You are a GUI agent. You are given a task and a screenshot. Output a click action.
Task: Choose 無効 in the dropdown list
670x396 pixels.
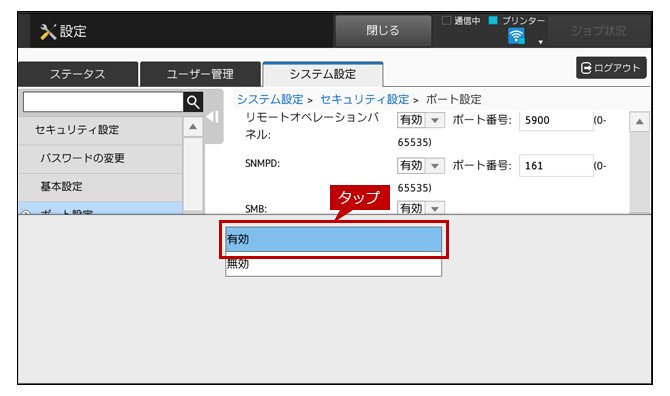pos(333,264)
